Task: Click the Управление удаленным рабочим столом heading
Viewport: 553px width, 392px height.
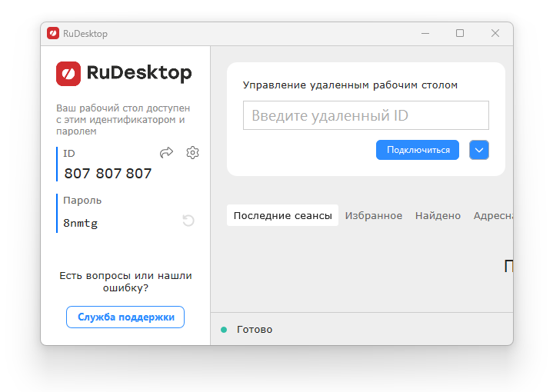Action: point(350,85)
